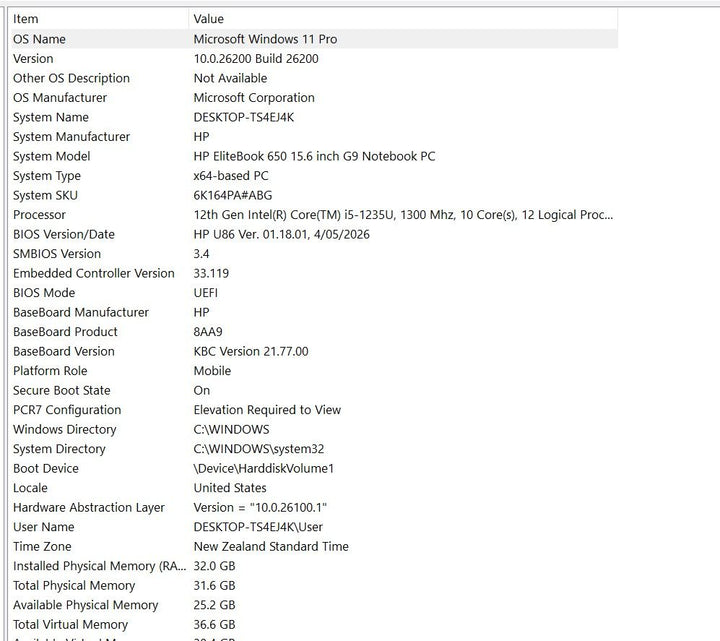Screen dimensions: 720x641
Task: Select the Platform Role label
Action: [x=50, y=371]
